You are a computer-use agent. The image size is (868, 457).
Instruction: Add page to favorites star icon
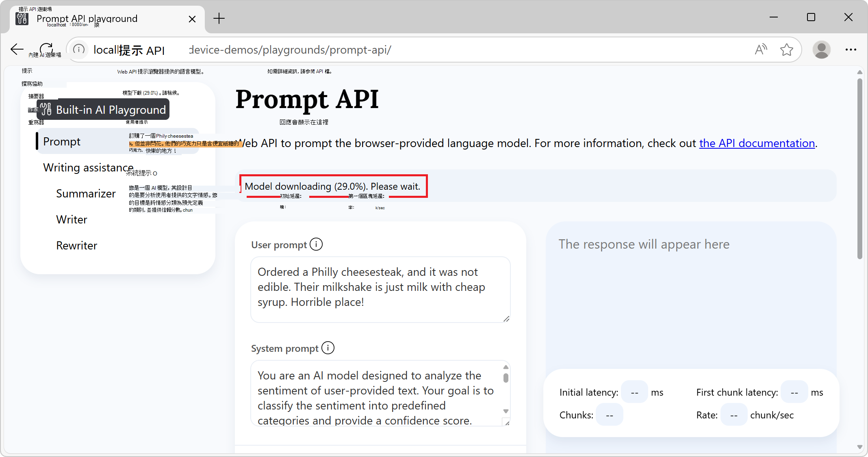(x=787, y=50)
